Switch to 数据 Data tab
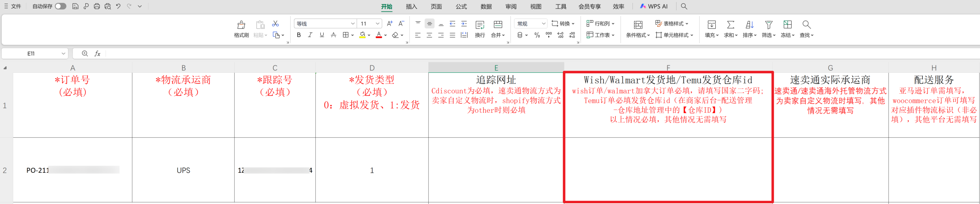Screen dimensions: 980x204 [486, 7]
